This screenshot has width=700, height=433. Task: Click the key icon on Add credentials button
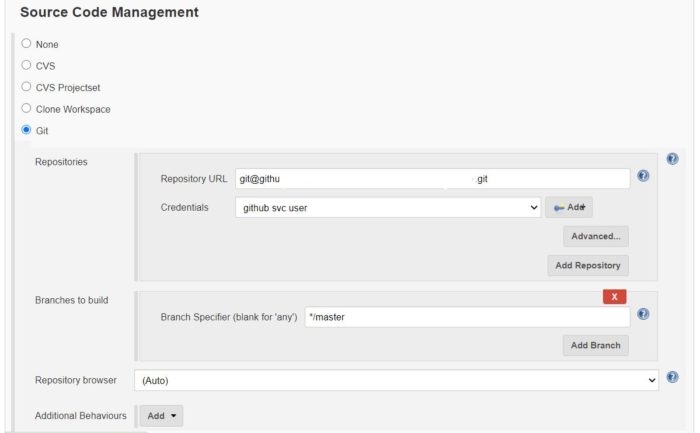tap(558, 208)
